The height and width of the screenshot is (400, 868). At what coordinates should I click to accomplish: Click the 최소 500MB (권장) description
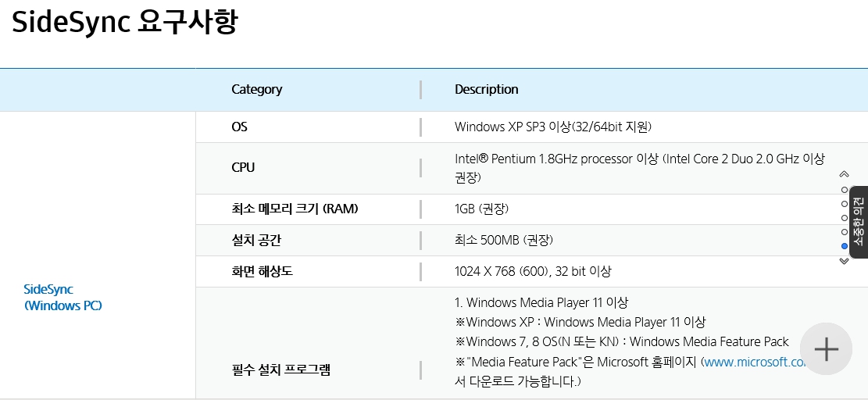point(504,240)
